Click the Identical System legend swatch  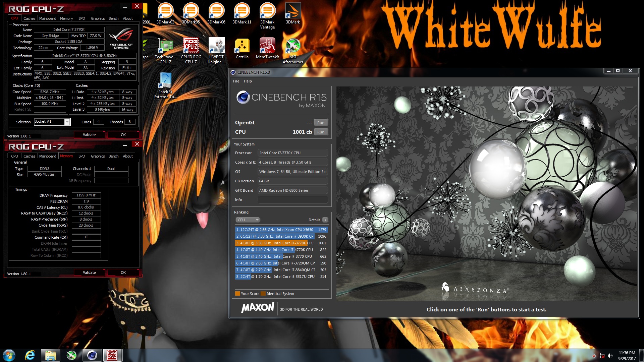263,294
